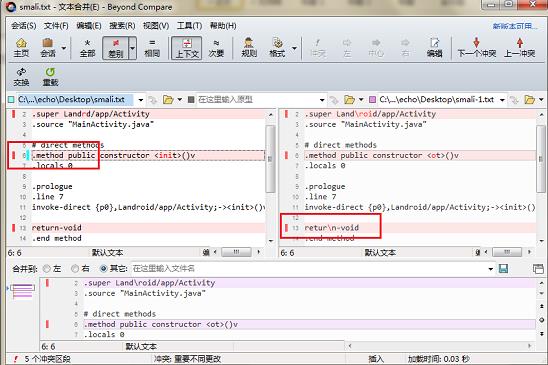
Task: Expand the 会话 toolbar dropdown arrow
Action: (x=64, y=48)
